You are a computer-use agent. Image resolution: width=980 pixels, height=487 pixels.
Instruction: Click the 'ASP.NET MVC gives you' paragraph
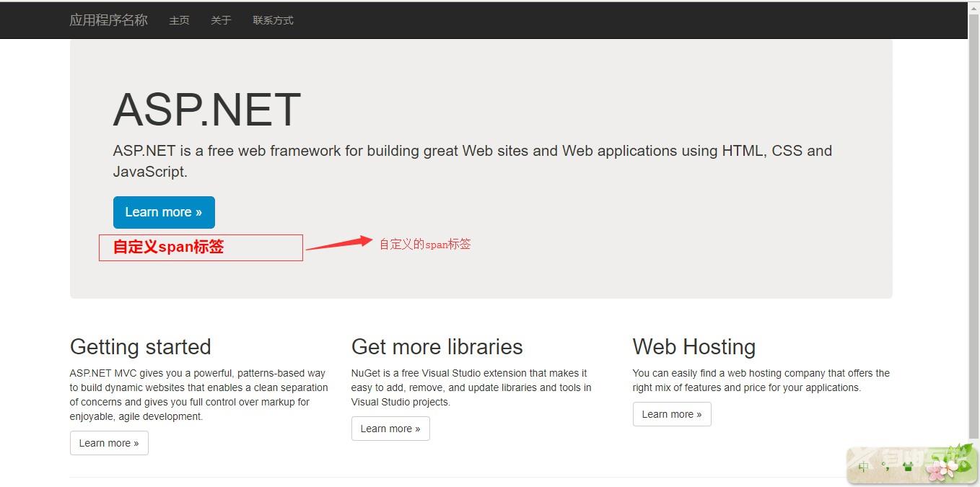[199, 395]
